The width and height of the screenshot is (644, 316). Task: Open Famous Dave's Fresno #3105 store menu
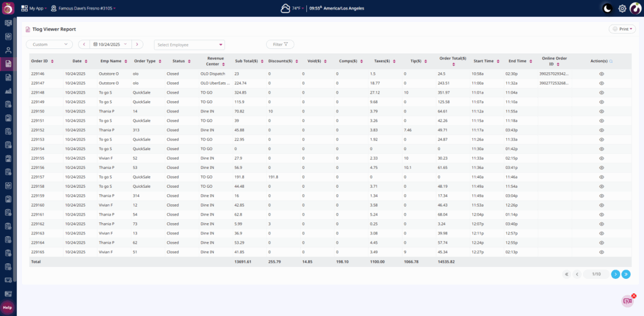click(83, 8)
